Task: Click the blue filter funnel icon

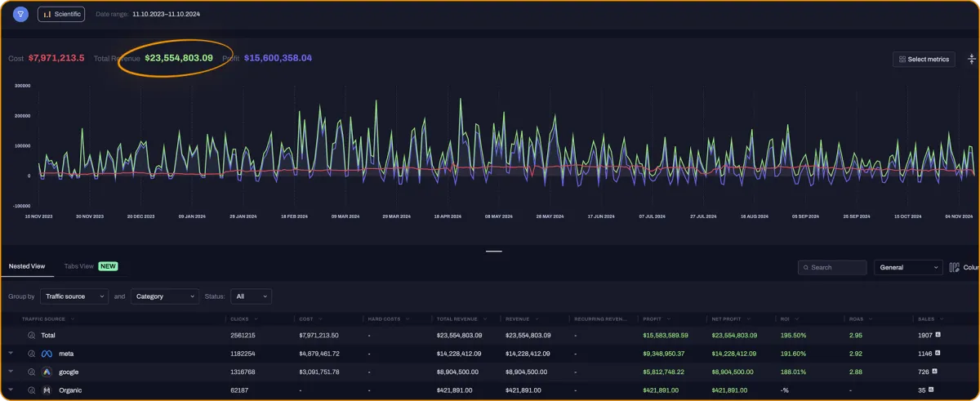Action: [20, 14]
